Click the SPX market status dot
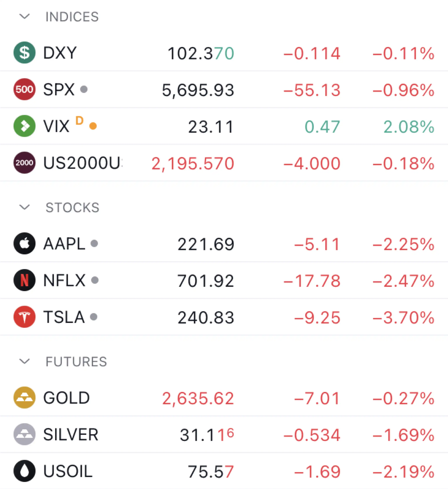Viewport: 448px width, 489px height. pos(84,89)
